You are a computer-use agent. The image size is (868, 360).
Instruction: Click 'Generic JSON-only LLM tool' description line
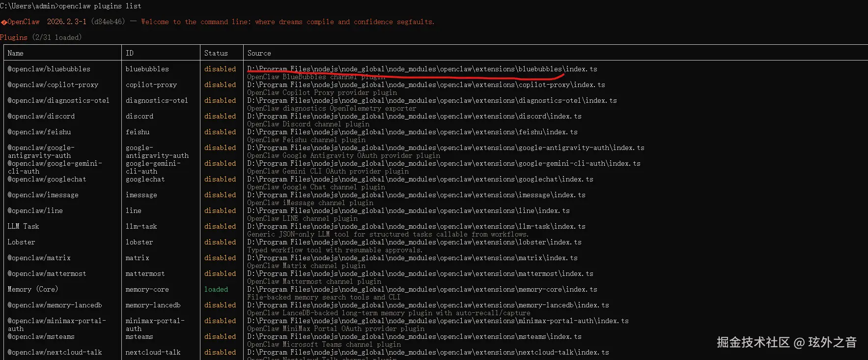pyautogui.click(x=388, y=234)
